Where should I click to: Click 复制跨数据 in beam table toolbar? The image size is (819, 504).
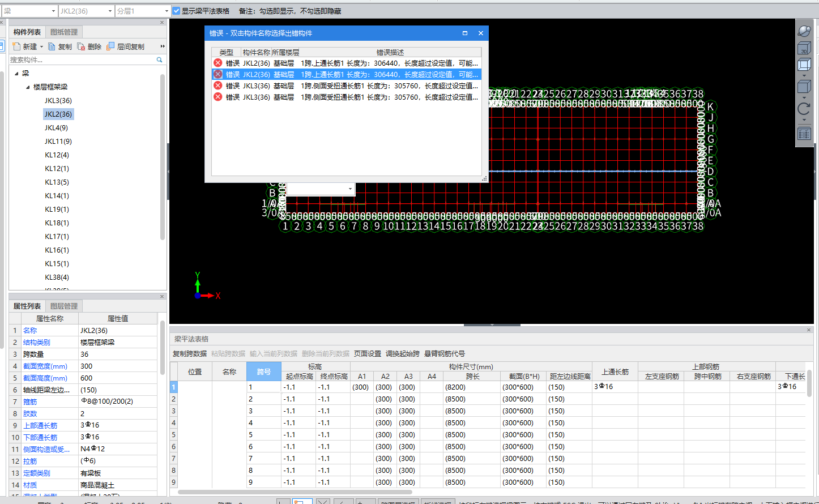coord(190,353)
